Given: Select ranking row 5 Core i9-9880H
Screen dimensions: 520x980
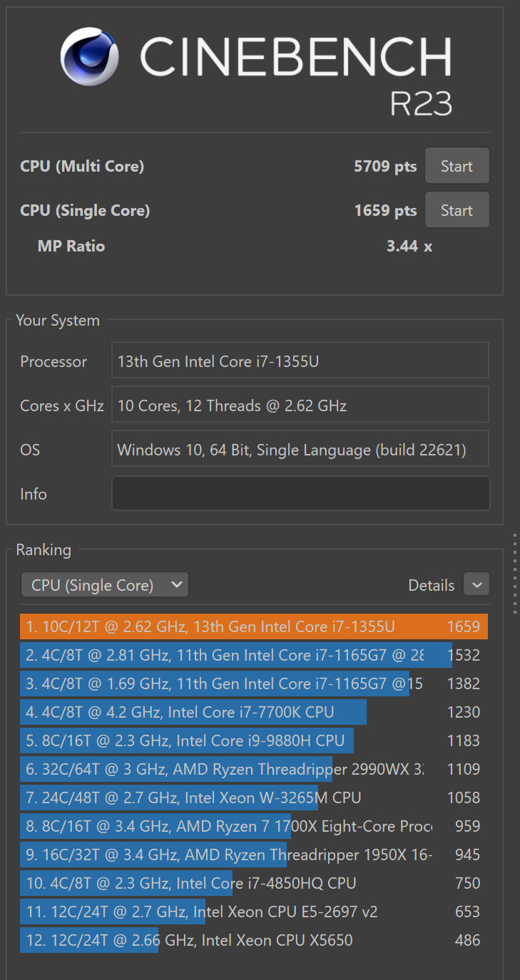Looking at the screenshot, I should coord(254,741).
